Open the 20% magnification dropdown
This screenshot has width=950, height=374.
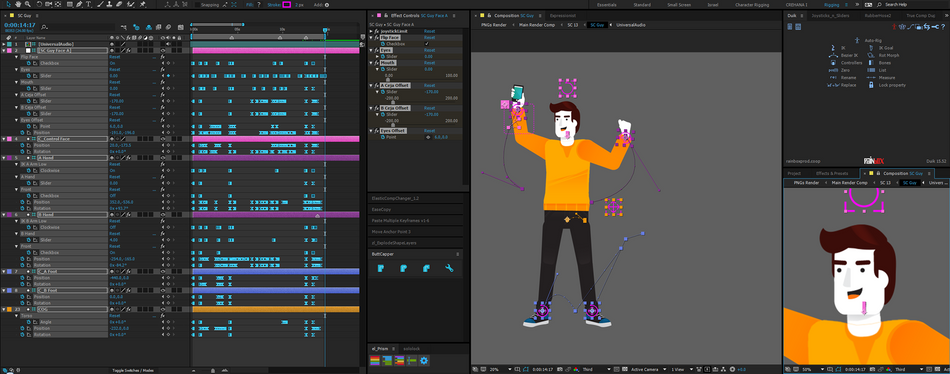point(500,369)
